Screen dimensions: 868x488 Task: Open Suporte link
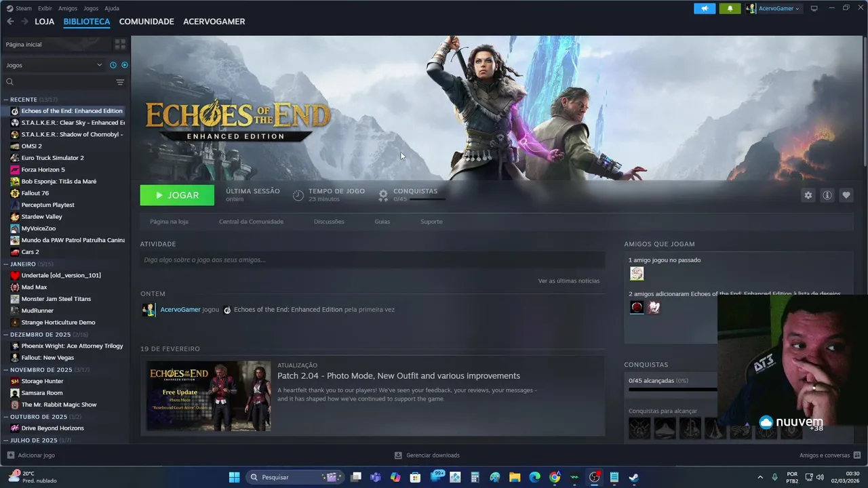pos(431,222)
